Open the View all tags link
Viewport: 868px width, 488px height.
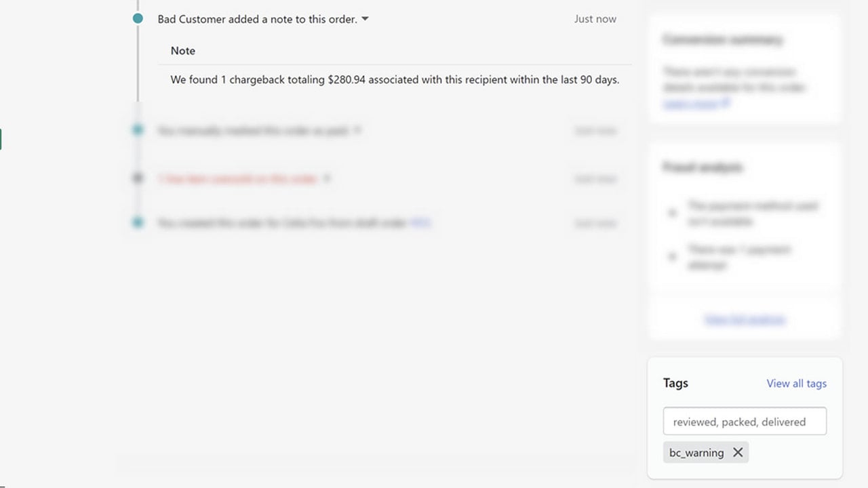tap(796, 384)
